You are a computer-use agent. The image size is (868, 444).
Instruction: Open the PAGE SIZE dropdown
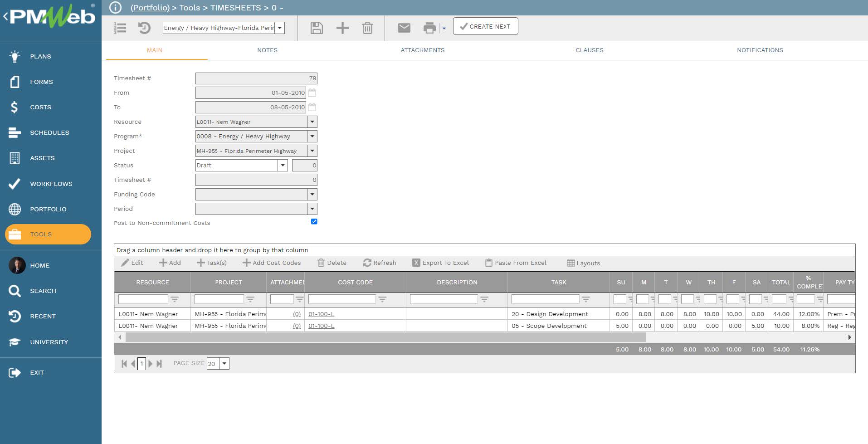[224, 363]
